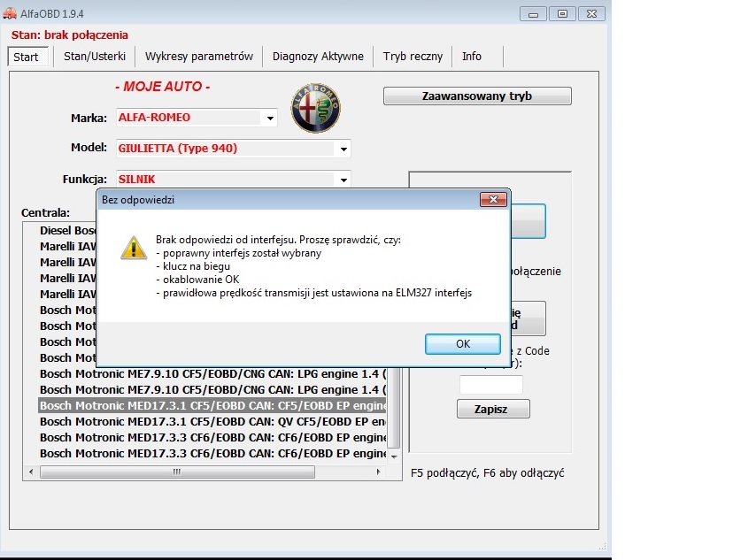Close the Bez odpowiedzi dialog
This screenshot has height=560, width=733.
[x=493, y=199]
